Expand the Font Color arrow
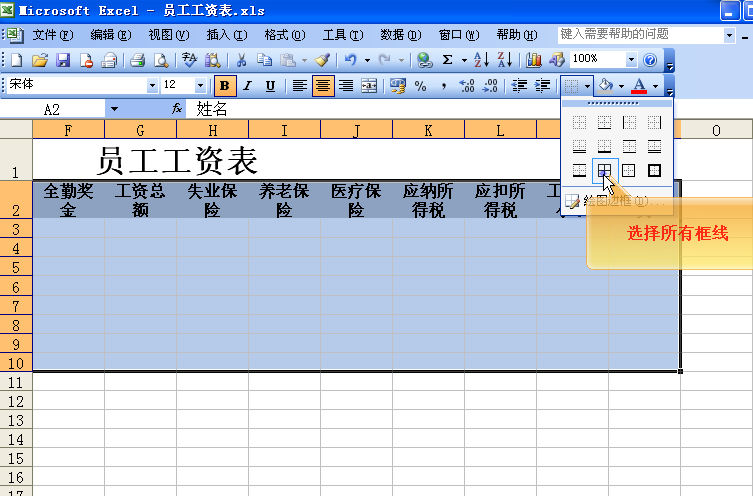This screenshot has height=496, width=753. click(655, 86)
